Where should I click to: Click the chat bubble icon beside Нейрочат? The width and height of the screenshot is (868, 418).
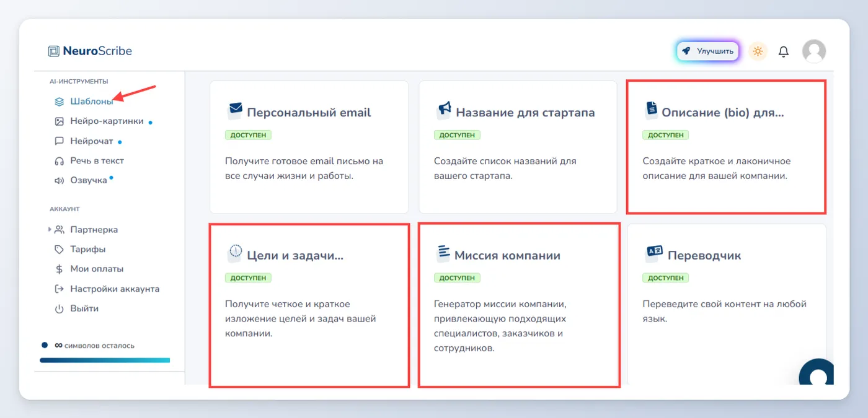(x=59, y=141)
